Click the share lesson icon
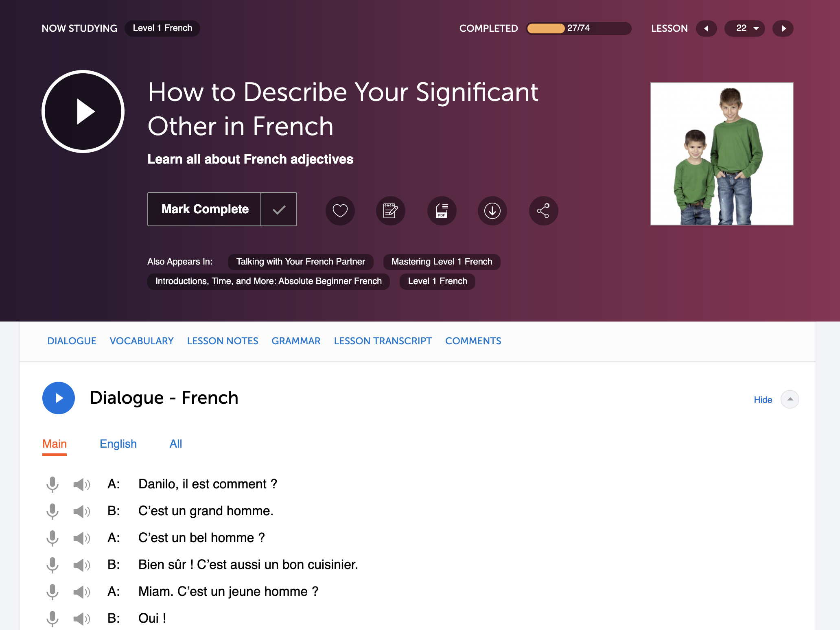The height and width of the screenshot is (630, 840). tap(543, 210)
